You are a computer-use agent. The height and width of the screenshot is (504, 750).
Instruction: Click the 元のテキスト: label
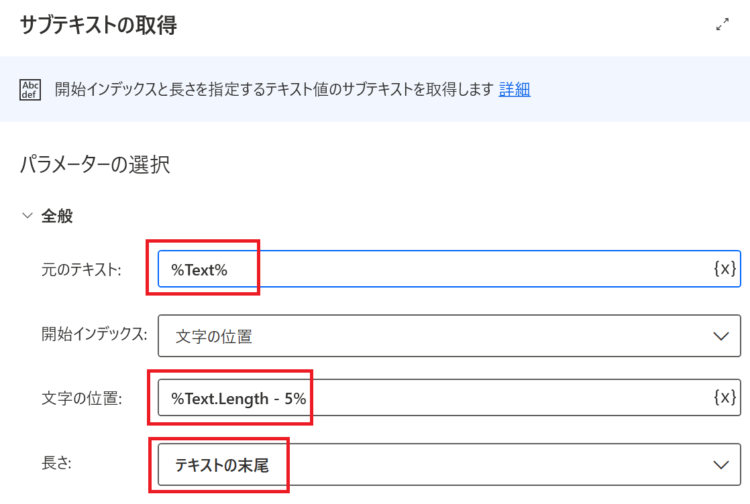point(81,270)
